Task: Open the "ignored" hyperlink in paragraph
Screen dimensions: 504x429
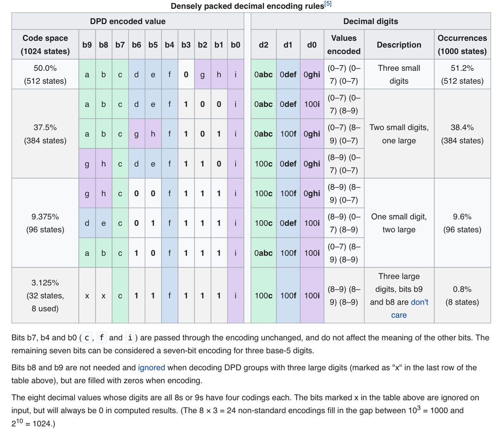Action: [151, 367]
